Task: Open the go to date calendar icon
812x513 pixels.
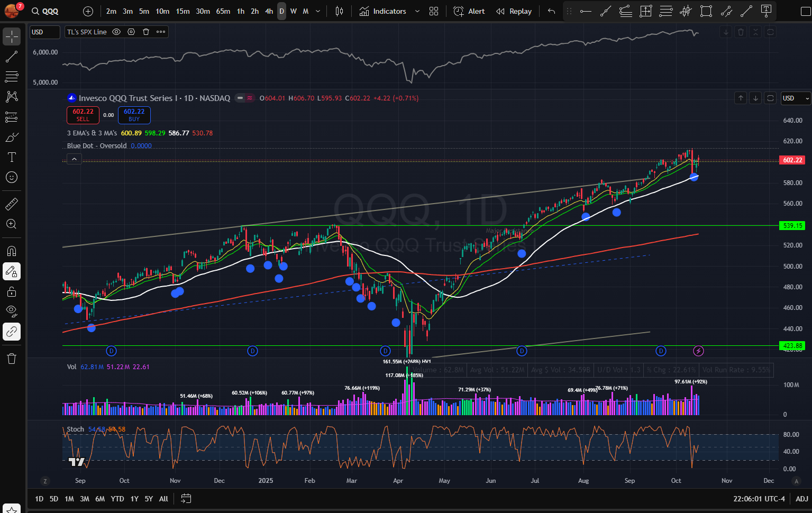Action: 186,498
